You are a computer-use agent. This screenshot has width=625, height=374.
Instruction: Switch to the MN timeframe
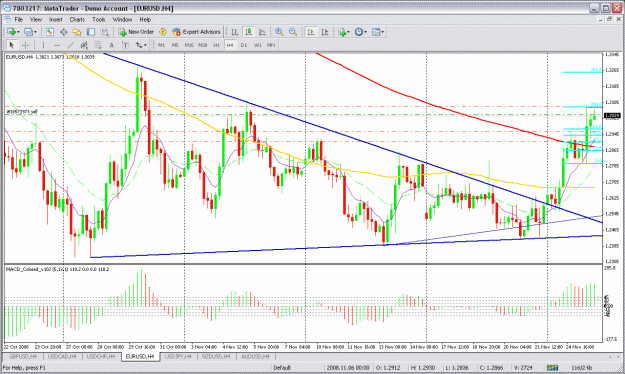tap(271, 45)
